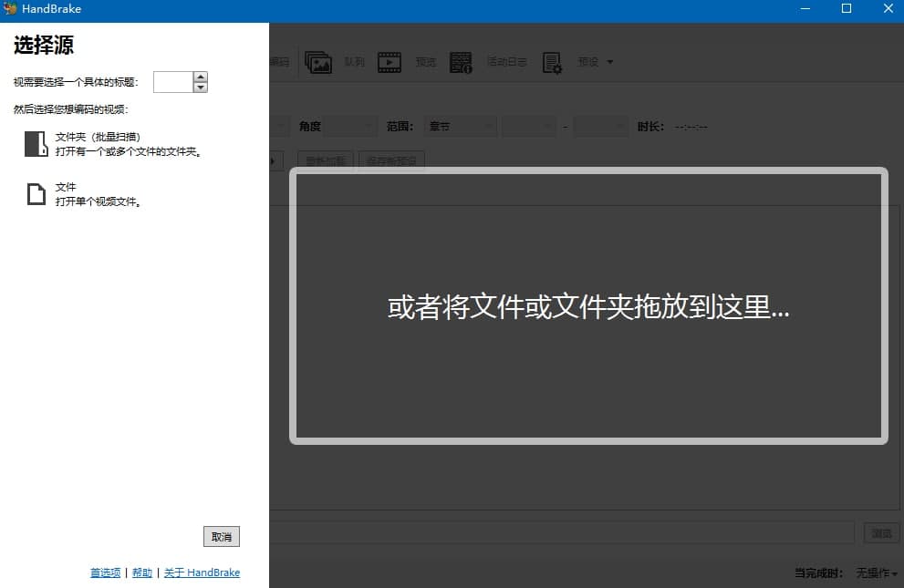Screen dimensions: 904x588
Task: Open the 范围 章节 chapter mode dropdown
Action: [x=460, y=126]
